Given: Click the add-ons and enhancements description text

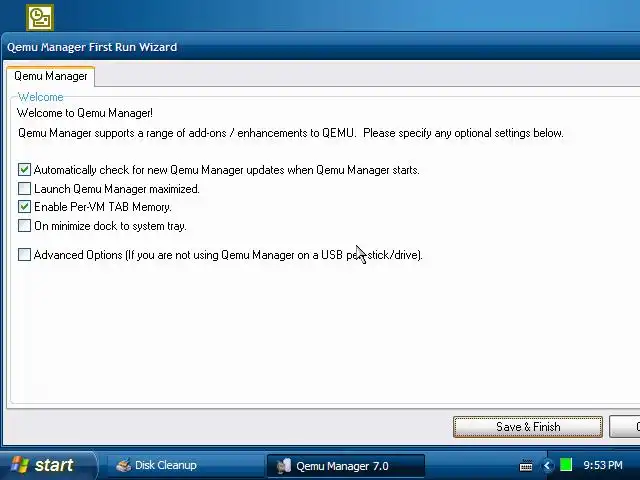Looking at the screenshot, I should [x=291, y=133].
